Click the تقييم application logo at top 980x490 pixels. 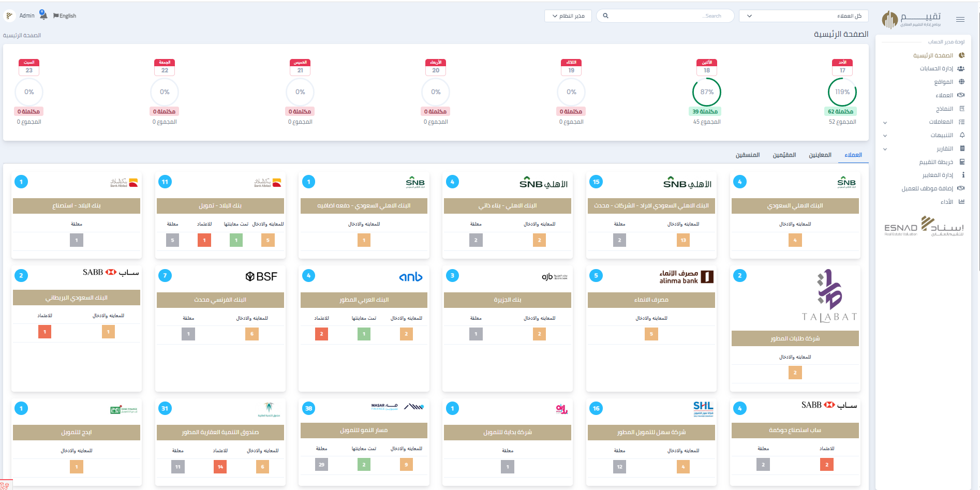912,20
